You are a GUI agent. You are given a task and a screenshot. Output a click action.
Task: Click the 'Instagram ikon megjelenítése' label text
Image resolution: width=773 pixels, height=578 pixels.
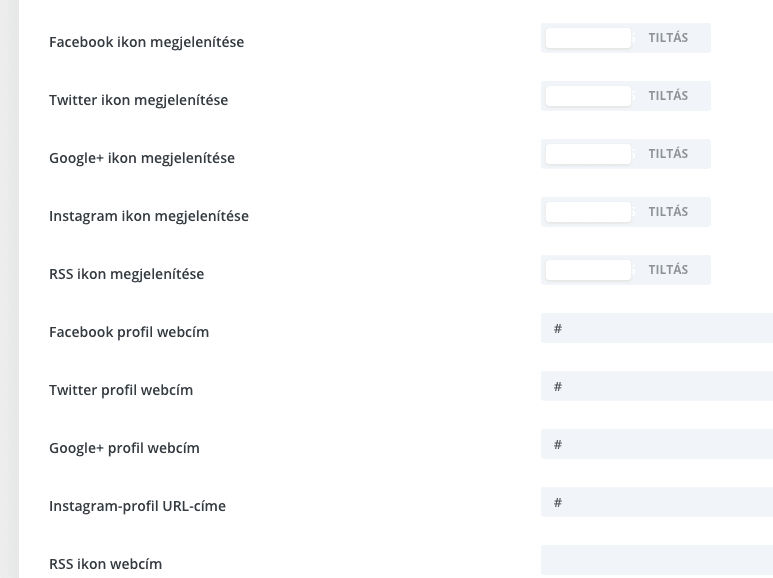click(x=149, y=216)
